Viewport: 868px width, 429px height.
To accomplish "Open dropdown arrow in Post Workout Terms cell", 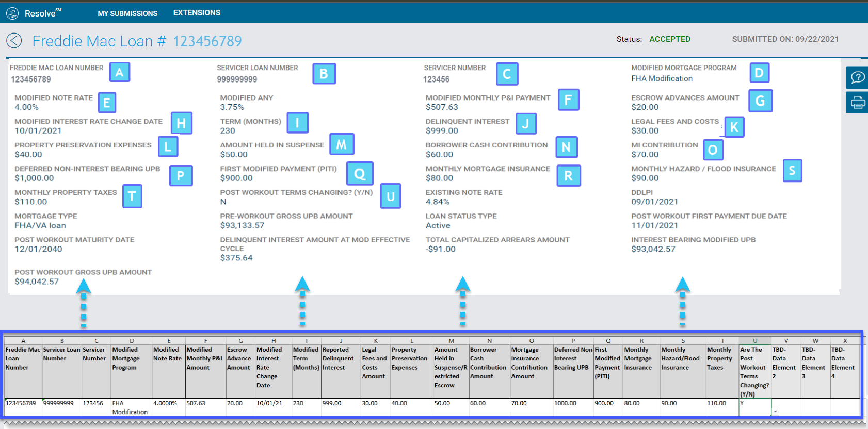I will (775, 412).
